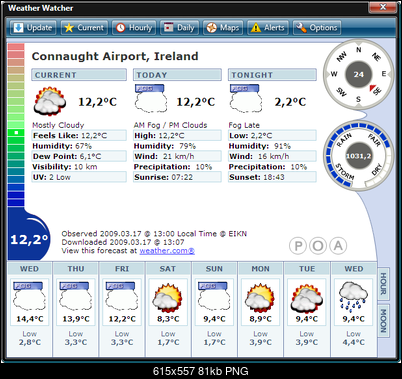The height and width of the screenshot is (379, 402).
Task: Click the last WED rain showers icon
Action: tap(353, 297)
